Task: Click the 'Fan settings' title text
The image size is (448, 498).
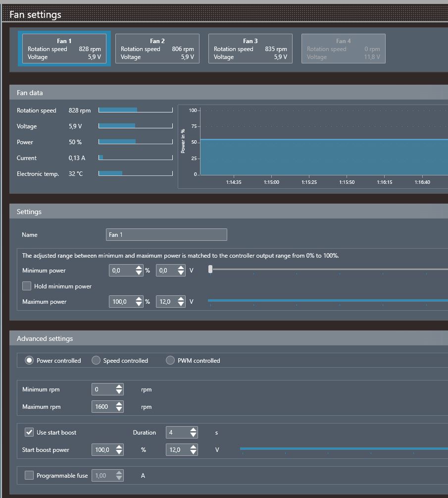Action: [x=35, y=14]
